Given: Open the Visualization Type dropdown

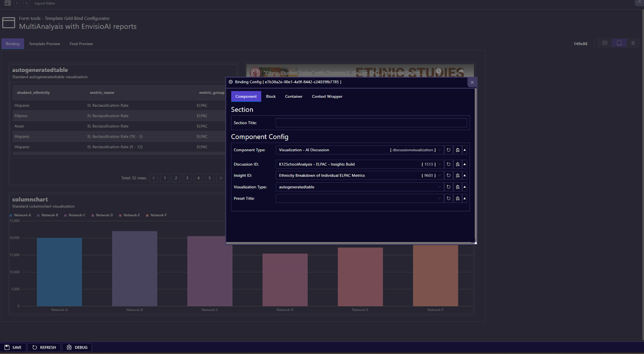Looking at the screenshot, I should click(440, 187).
